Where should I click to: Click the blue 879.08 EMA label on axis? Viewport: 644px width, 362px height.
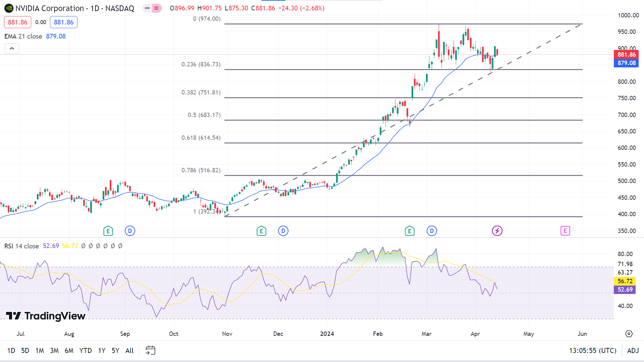coord(627,63)
